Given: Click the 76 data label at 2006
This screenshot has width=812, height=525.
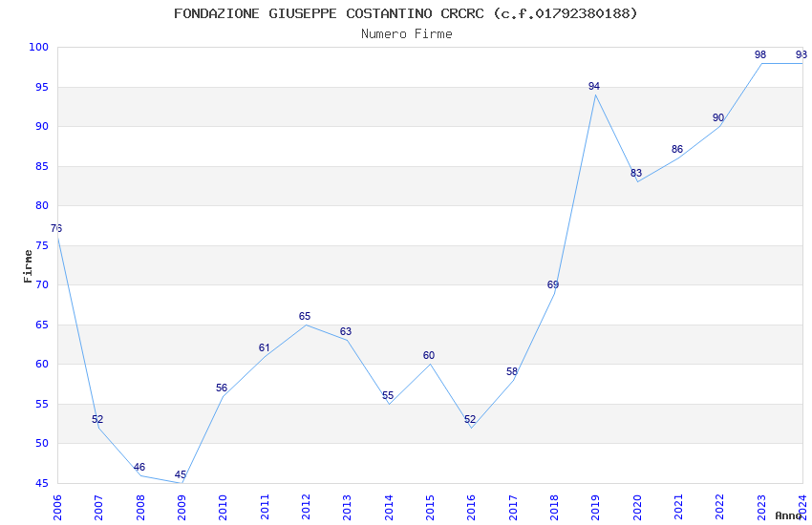Looking at the screenshot, I should [56, 229].
